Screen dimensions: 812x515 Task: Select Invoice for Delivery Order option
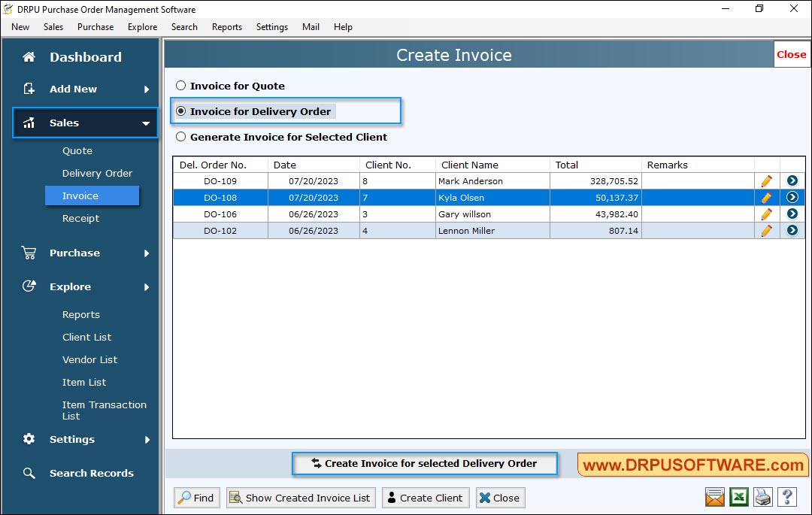click(x=180, y=111)
